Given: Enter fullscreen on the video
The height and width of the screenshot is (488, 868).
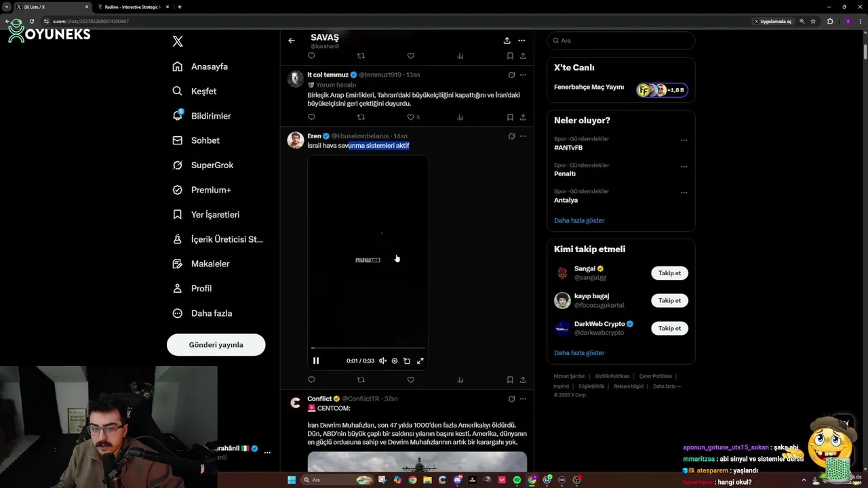Looking at the screenshot, I should pyautogui.click(x=420, y=361).
